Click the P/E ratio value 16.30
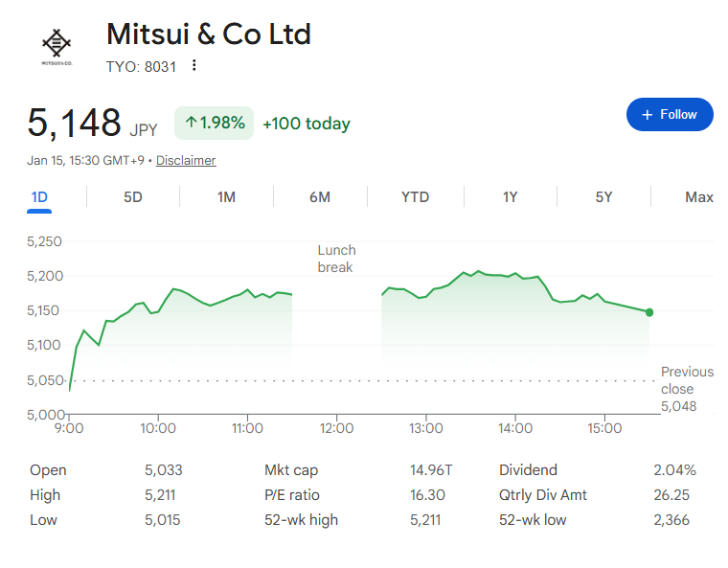728x568 pixels. click(x=427, y=495)
